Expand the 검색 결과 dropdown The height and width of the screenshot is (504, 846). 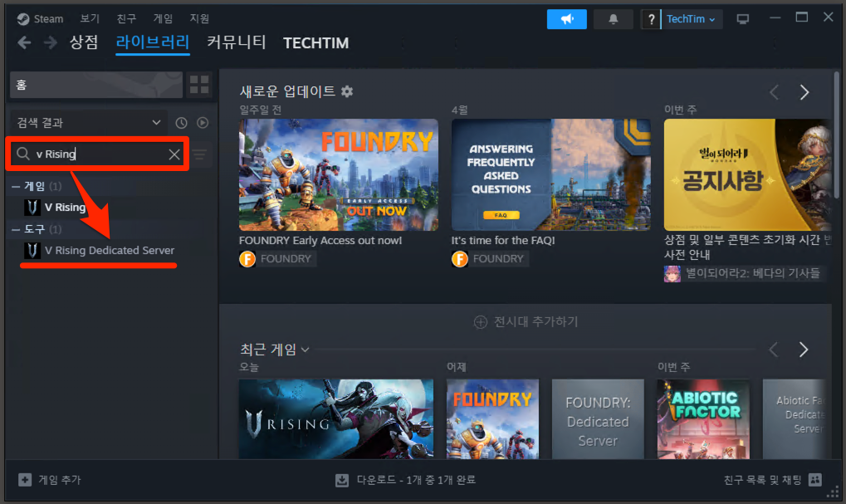[x=89, y=123]
